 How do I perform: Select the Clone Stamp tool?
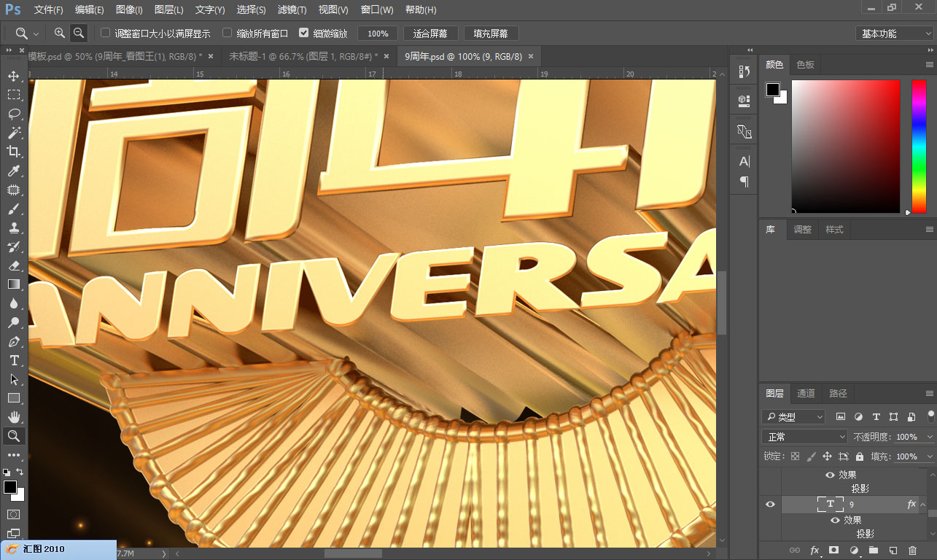pos(14,227)
